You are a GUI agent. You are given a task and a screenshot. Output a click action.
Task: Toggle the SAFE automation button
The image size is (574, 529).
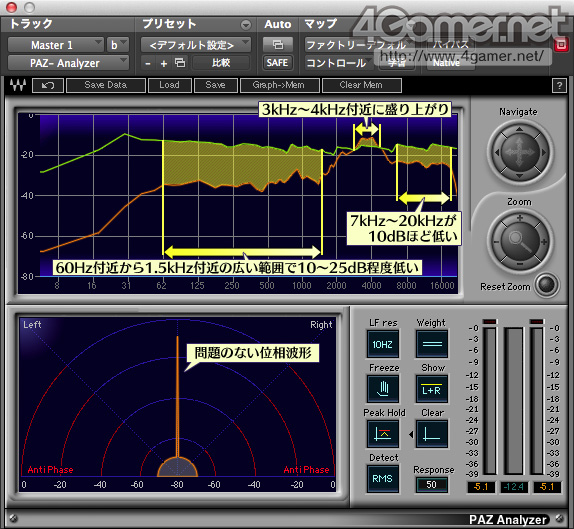click(x=277, y=63)
